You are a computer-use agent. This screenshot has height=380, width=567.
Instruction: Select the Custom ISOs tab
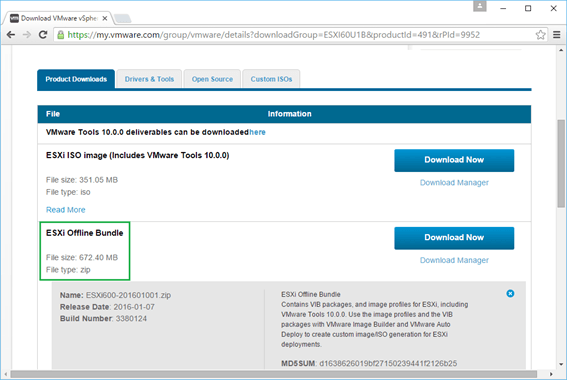[271, 79]
